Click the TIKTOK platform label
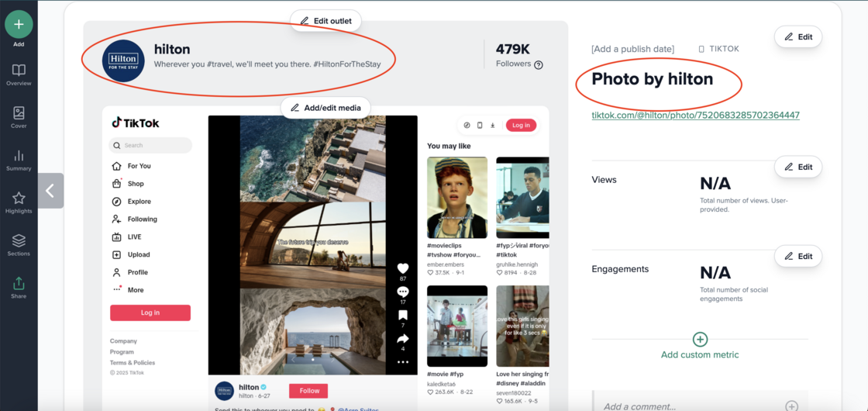Viewport: 868px width, 411px height. [x=724, y=49]
